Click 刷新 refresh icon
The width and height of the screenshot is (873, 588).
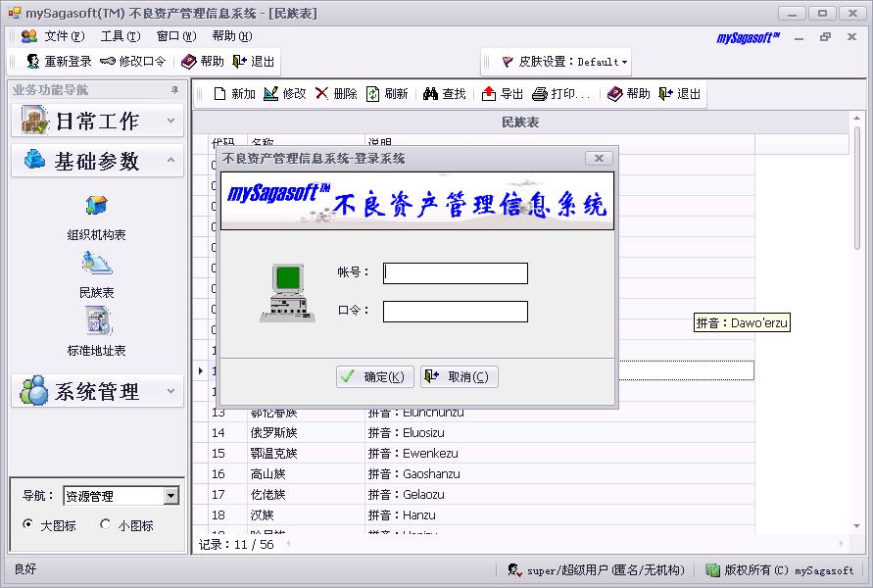pyautogui.click(x=372, y=93)
